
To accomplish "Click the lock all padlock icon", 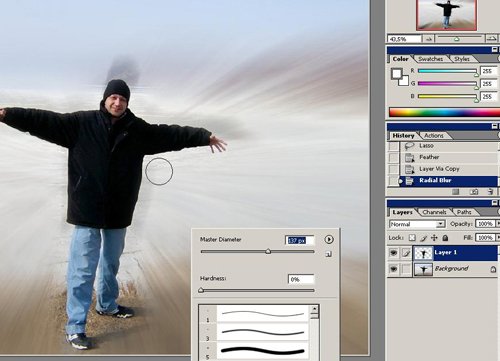I will coord(445,238).
